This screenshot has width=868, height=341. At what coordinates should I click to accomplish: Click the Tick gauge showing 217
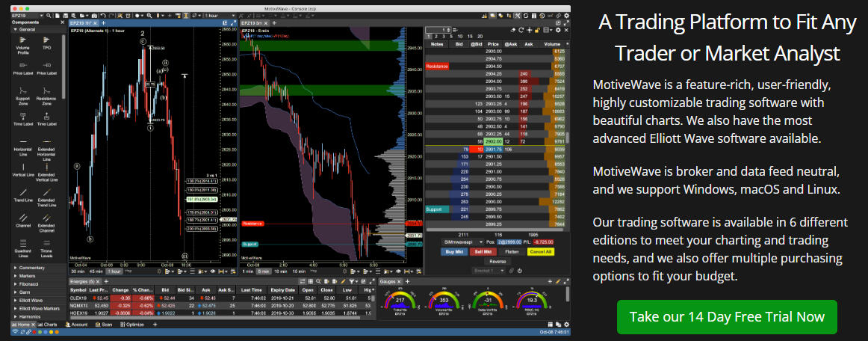400,301
